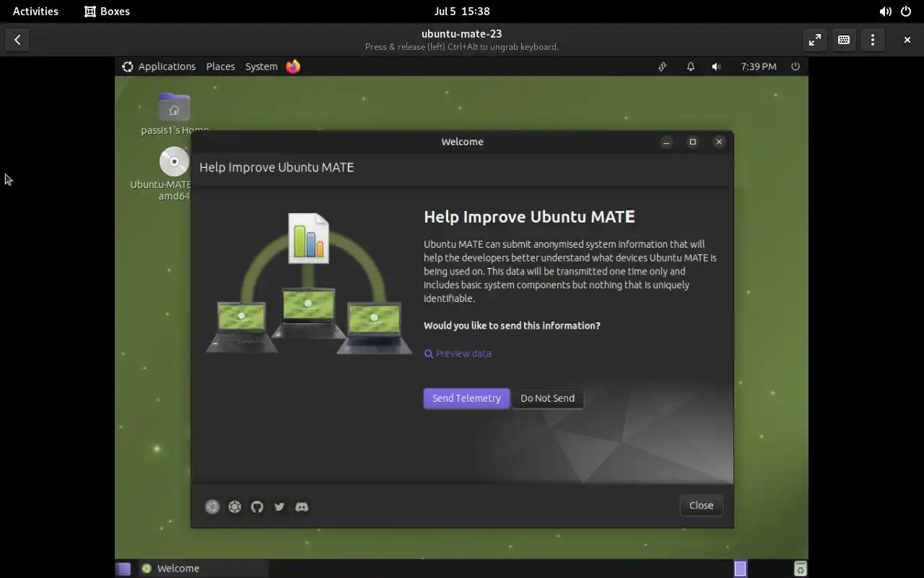The image size is (924, 578).
Task: Open the Twitter icon link
Action: (279, 506)
